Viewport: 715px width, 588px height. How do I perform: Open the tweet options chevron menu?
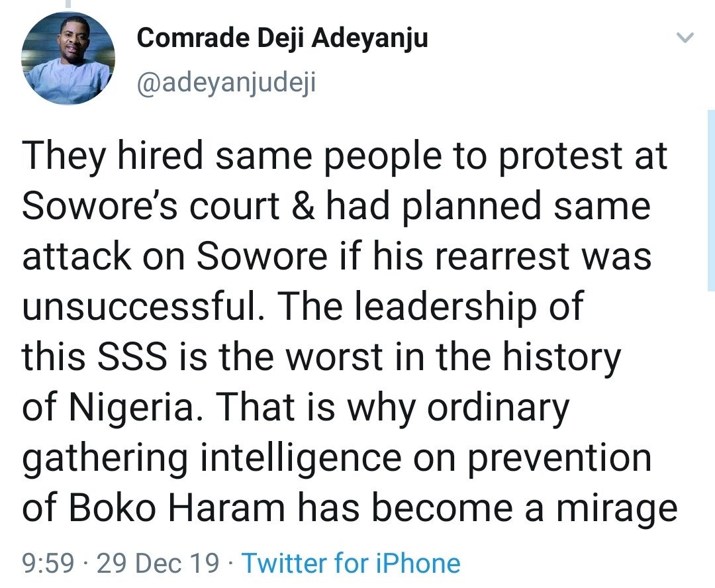click(685, 38)
